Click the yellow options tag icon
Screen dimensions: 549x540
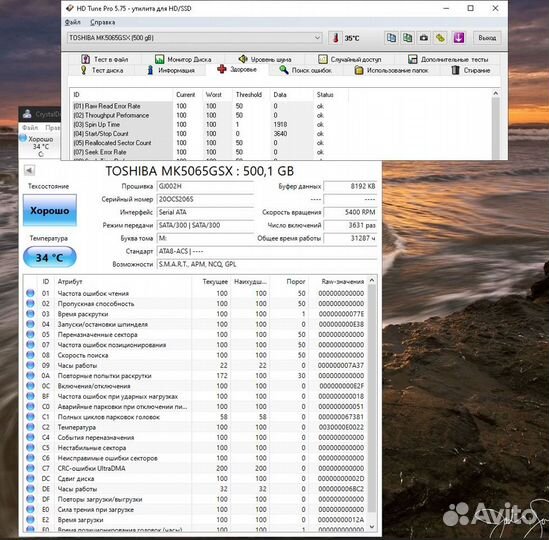tap(440, 38)
